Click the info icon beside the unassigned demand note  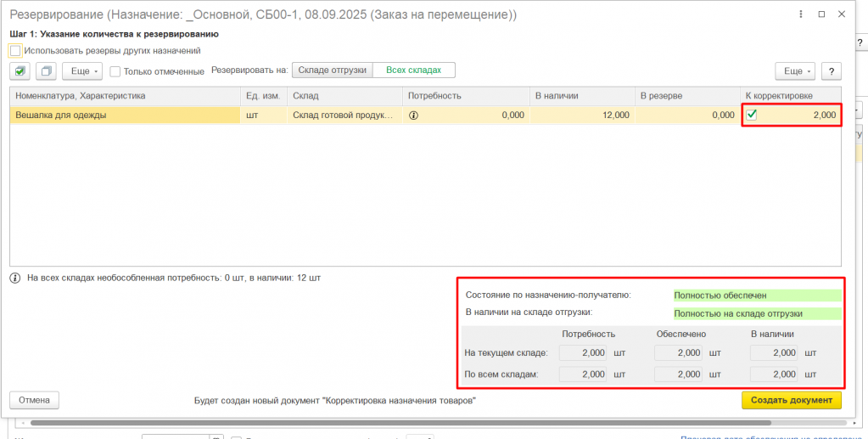pyautogui.click(x=15, y=278)
